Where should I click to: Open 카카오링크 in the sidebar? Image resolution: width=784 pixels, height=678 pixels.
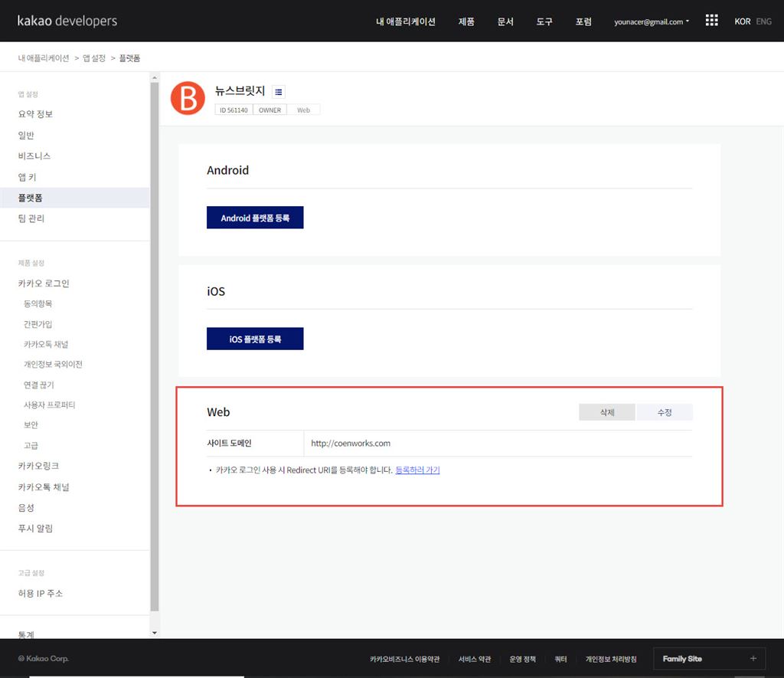pos(38,466)
